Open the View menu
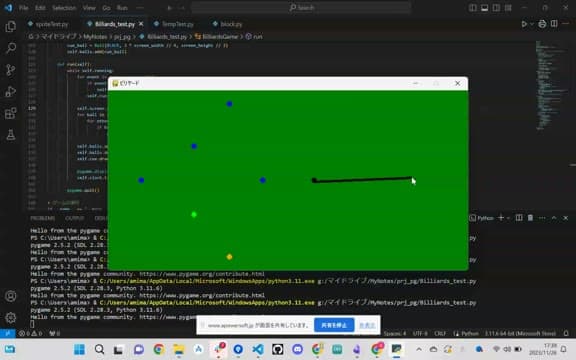The height and width of the screenshot is (360, 576). coord(89,8)
